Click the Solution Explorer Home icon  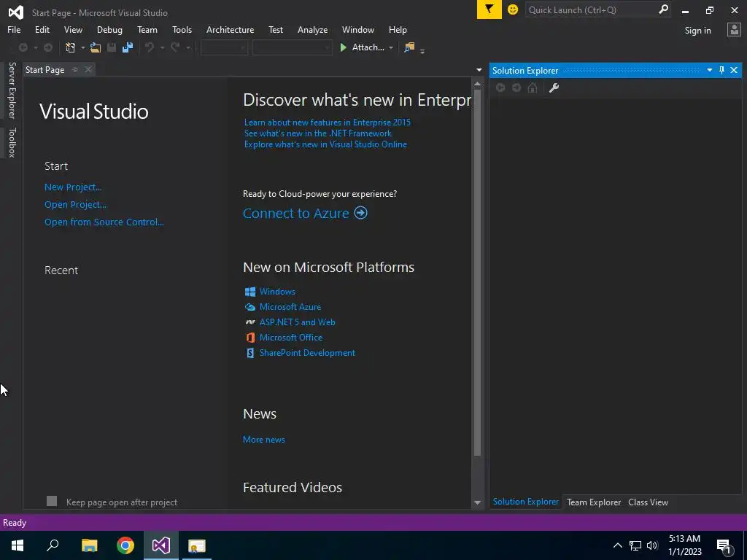pyautogui.click(x=532, y=87)
